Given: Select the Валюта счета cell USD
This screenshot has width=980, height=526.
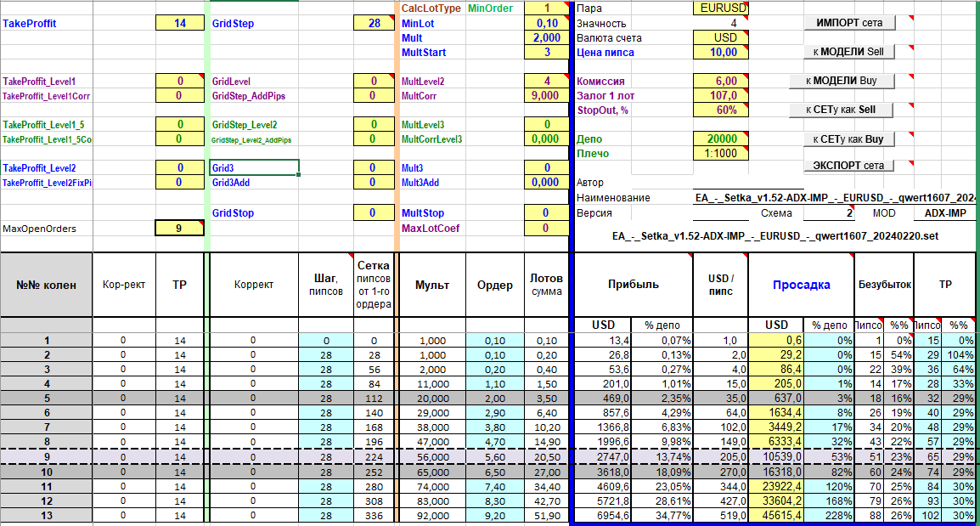Looking at the screenshot, I should (721, 37).
